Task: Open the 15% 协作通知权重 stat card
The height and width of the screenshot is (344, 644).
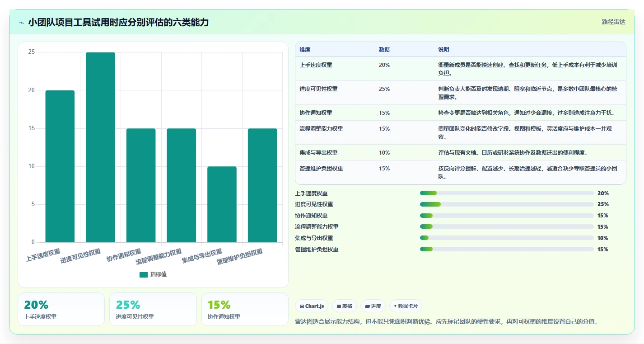Action: point(244,309)
